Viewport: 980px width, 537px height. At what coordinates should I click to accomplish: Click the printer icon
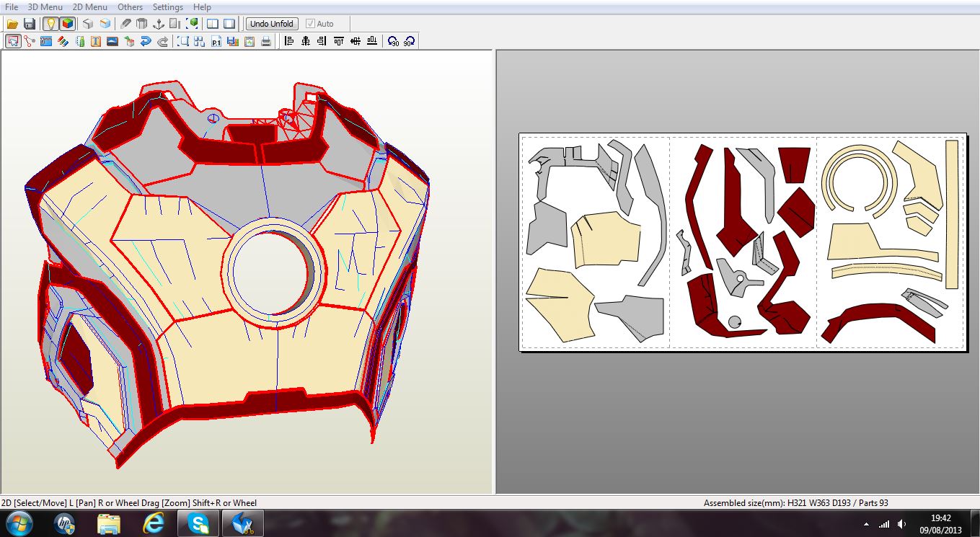tap(266, 41)
